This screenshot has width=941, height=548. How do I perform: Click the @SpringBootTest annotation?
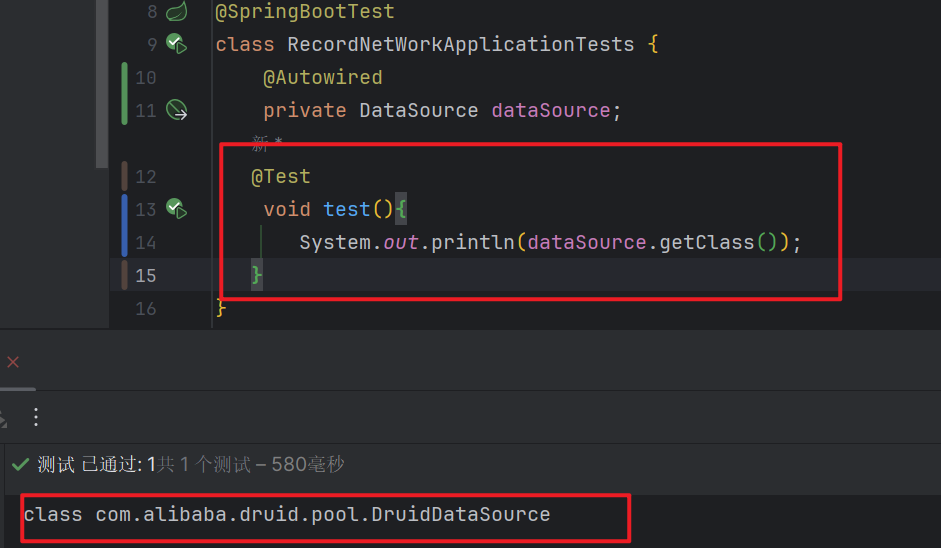pos(305,12)
